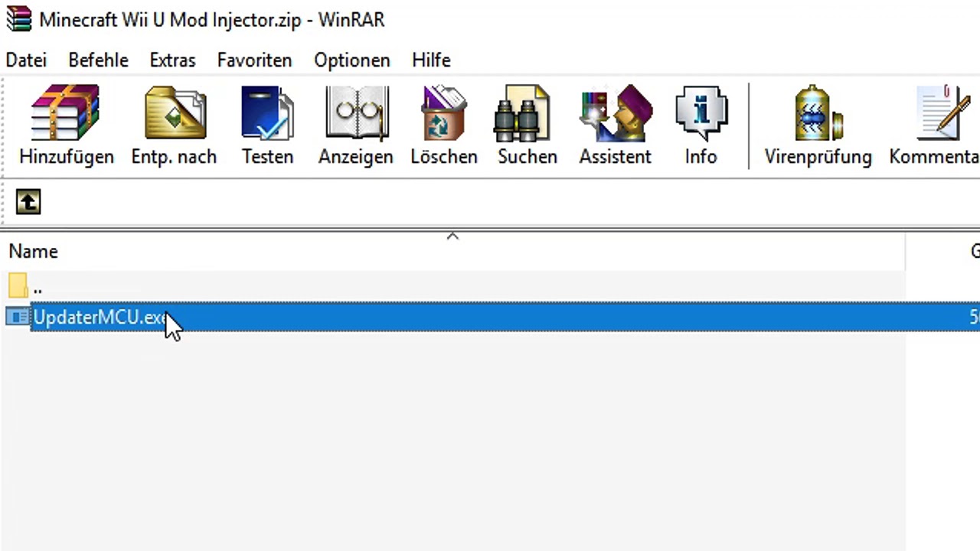Open the Optionen menu
980x551 pixels.
351,60
